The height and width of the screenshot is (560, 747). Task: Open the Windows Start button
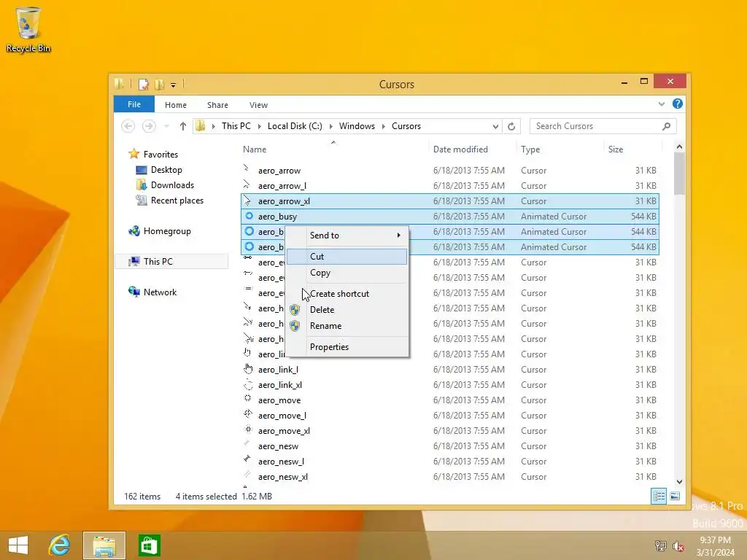click(18, 545)
